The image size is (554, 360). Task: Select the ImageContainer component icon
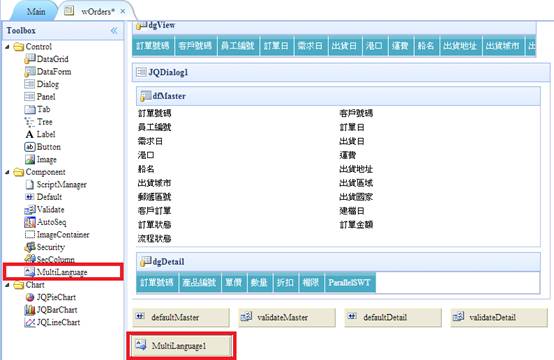coord(30,235)
